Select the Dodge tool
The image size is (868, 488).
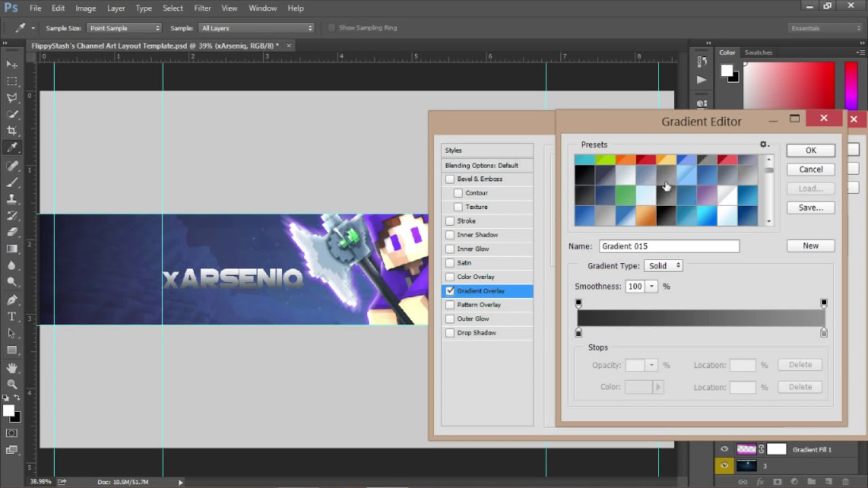coord(12,282)
